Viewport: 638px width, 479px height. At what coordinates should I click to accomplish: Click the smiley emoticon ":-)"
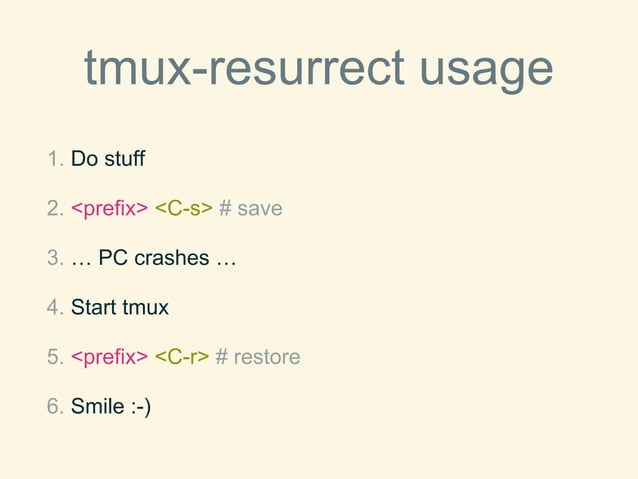click(141, 407)
